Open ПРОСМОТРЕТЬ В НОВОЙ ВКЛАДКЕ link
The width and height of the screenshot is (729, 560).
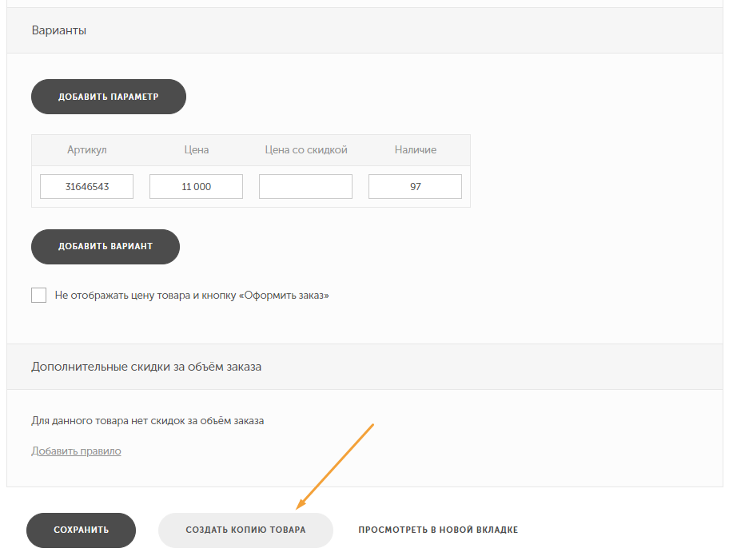pos(438,530)
